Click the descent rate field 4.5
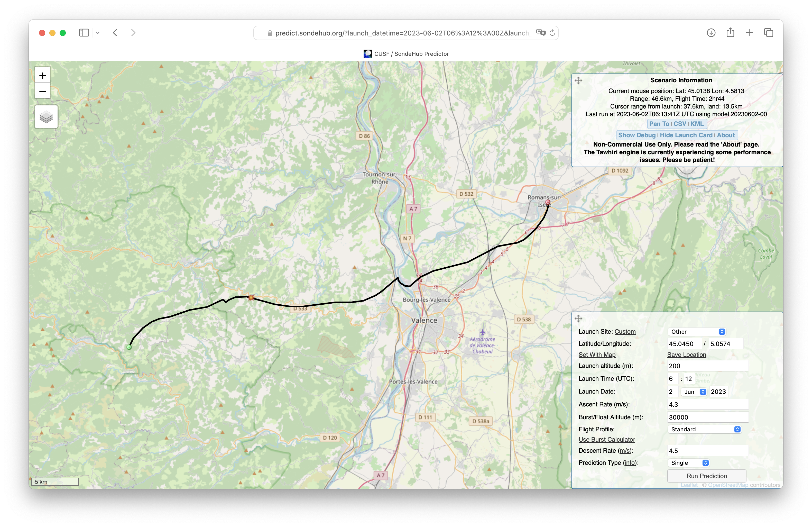 click(x=708, y=451)
